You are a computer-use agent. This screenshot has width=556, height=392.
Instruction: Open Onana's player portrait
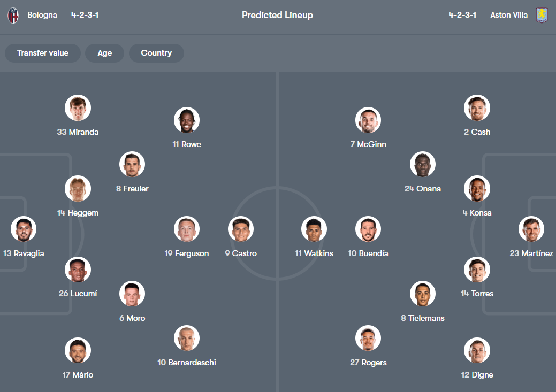pyautogui.click(x=423, y=165)
